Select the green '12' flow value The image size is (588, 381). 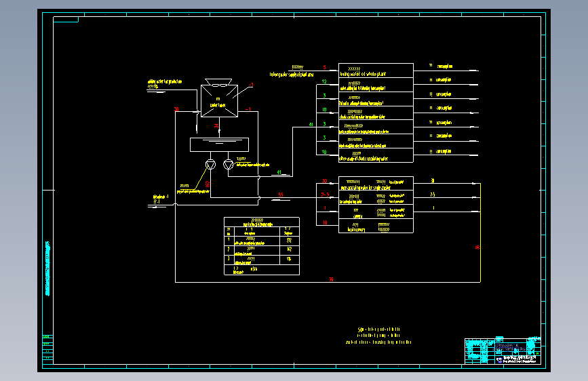324,81
